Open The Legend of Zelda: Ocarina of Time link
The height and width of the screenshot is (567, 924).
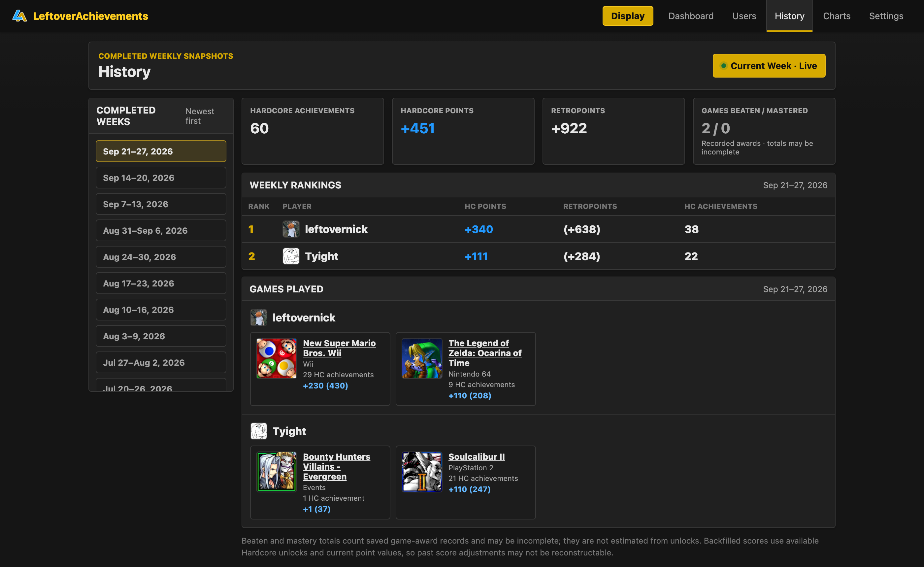[484, 353]
